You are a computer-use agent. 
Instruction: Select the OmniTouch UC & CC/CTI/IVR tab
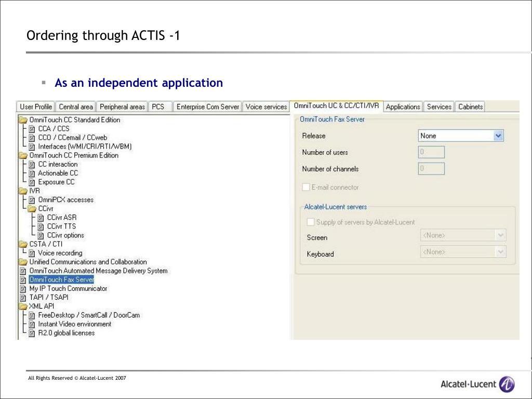tap(336, 105)
